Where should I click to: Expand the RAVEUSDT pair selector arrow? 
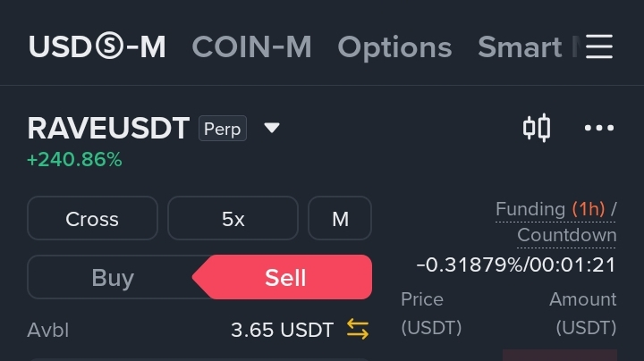pyautogui.click(x=272, y=128)
